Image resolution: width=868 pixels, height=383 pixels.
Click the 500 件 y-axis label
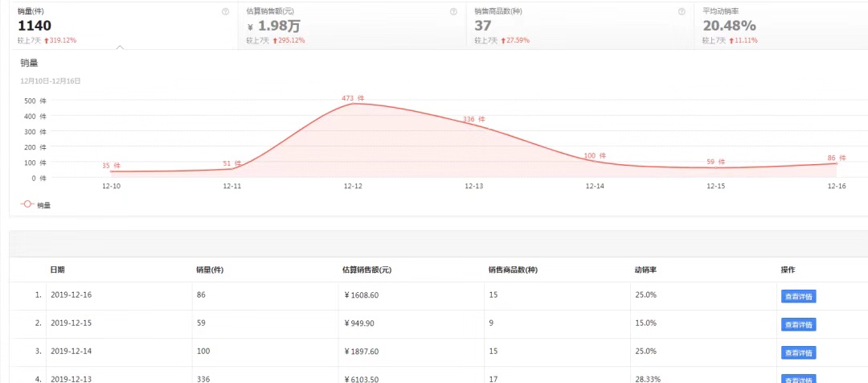tap(35, 101)
